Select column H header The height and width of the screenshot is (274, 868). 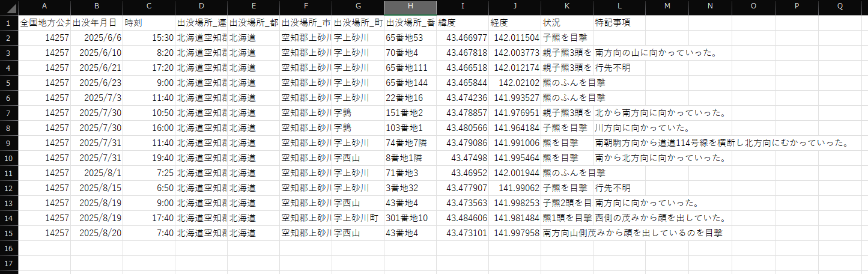click(x=410, y=6)
